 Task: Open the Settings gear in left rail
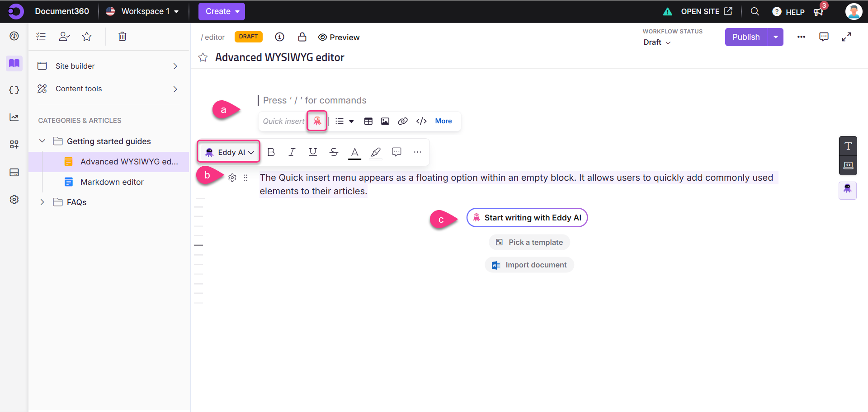14,199
